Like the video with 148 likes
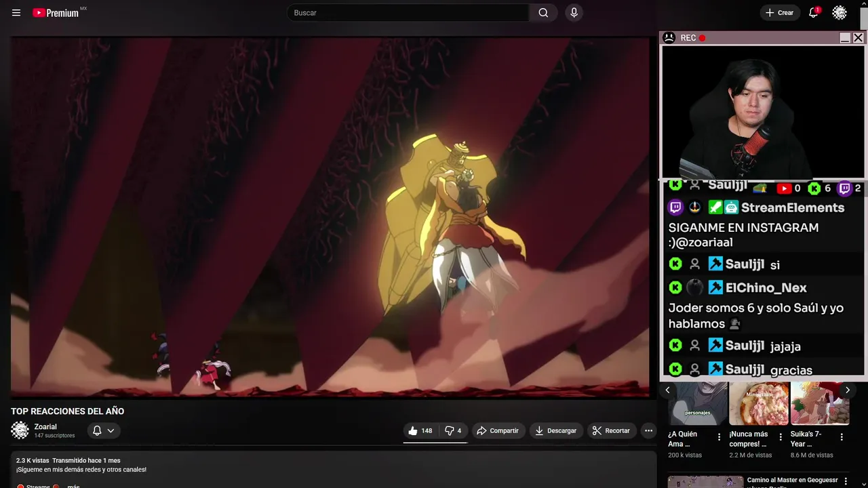 420,430
